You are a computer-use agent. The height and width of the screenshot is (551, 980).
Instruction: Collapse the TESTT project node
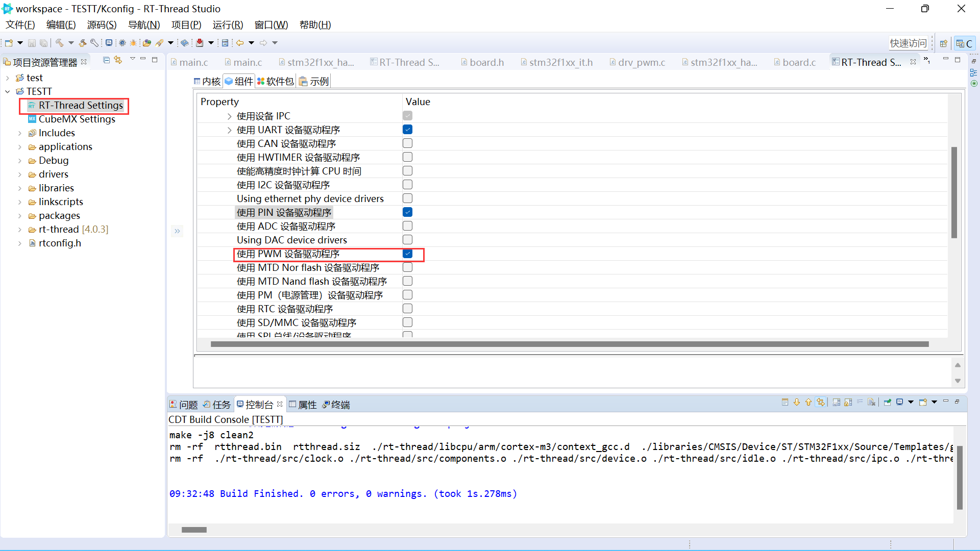pos(8,92)
